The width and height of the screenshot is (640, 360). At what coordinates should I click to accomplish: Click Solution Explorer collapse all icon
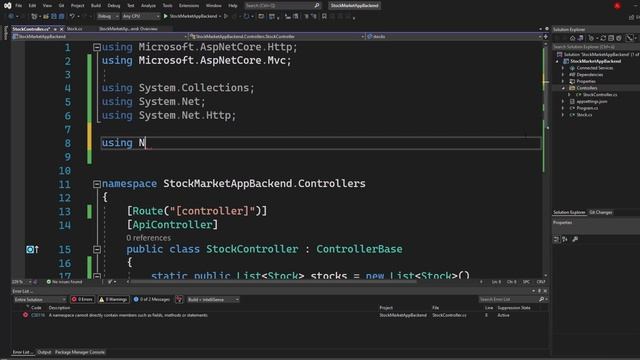611,38
